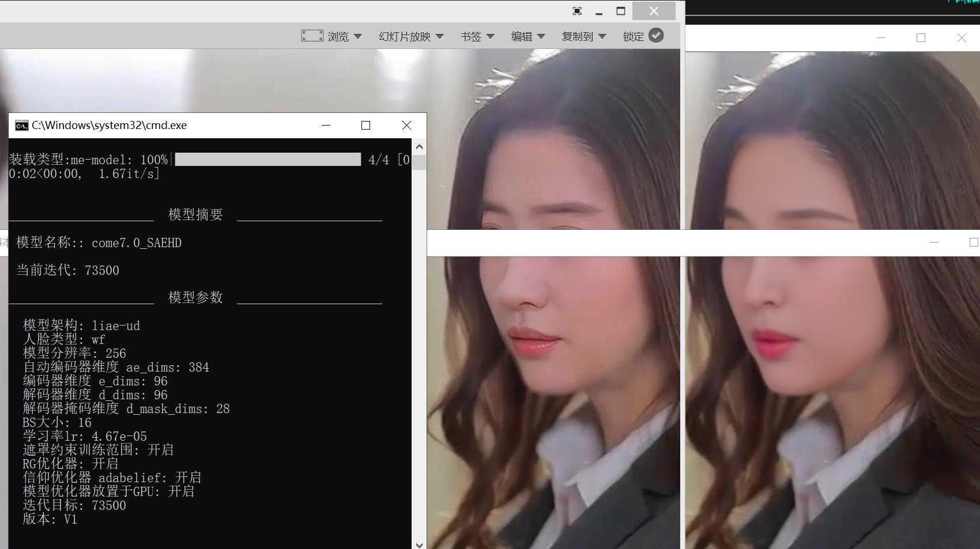Toggle the 锁定 checkmark
Image resolution: width=980 pixels, height=549 pixels.
[656, 35]
